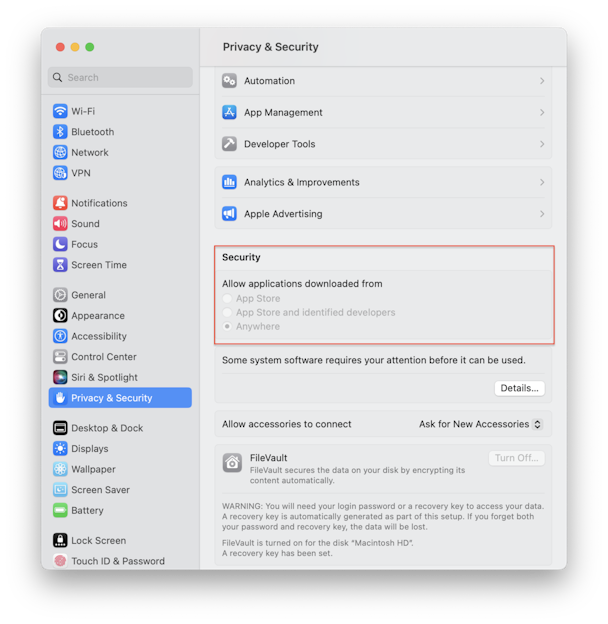The width and height of the screenshot is (608, 624).
Task: Go to the Bluetooth label
Action: (93, 132)
